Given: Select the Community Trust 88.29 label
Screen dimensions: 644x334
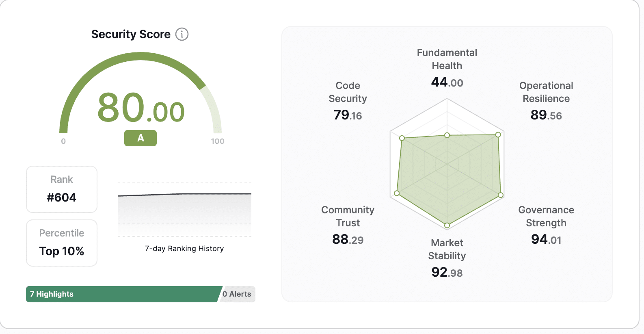Looking at the screenshot, I should pyautogui.click(x=348, y=225).
